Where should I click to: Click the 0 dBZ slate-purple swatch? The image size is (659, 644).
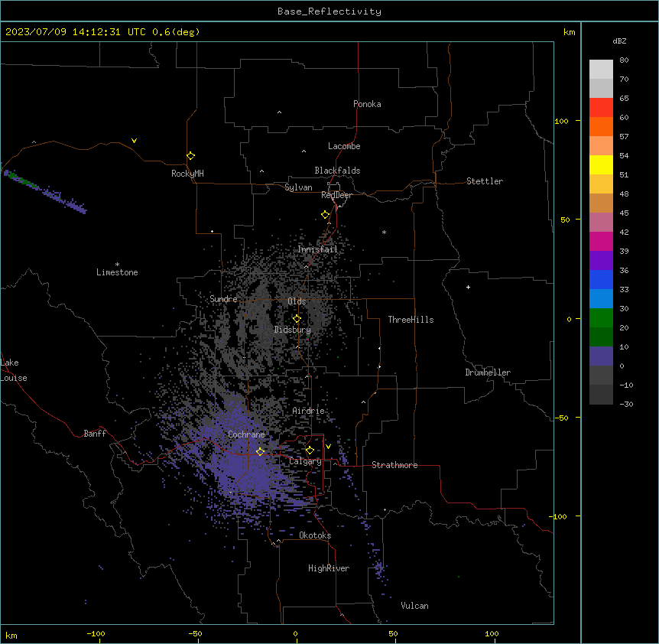pos(601,356)
